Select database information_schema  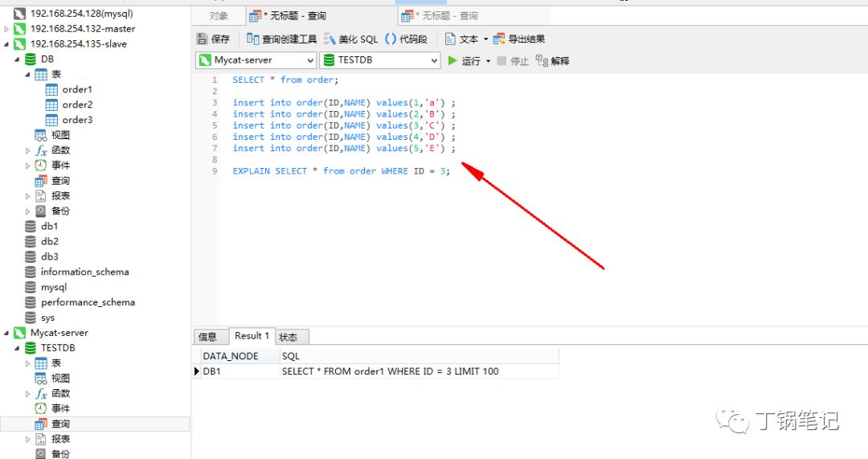(x=84, y=272)
